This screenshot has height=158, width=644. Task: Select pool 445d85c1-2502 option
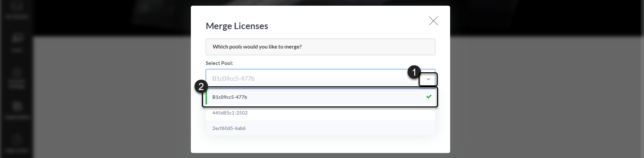click(x=320, y=113)
